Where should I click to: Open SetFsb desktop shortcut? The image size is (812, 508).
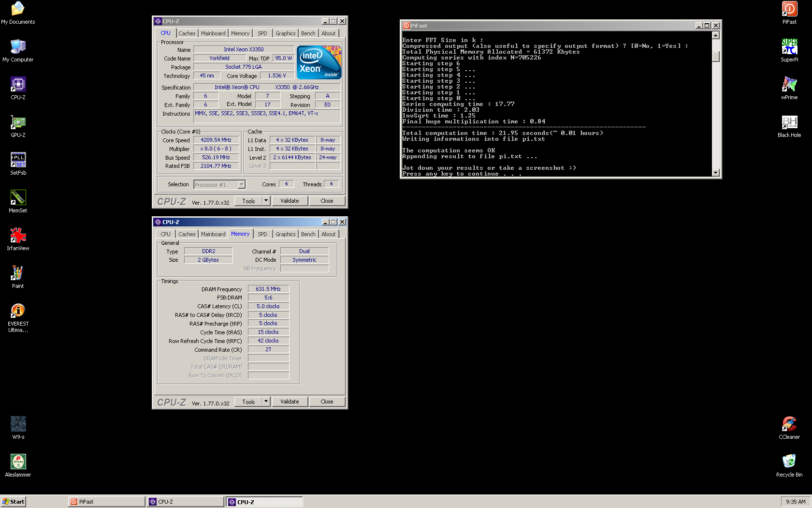coord(18,164)
